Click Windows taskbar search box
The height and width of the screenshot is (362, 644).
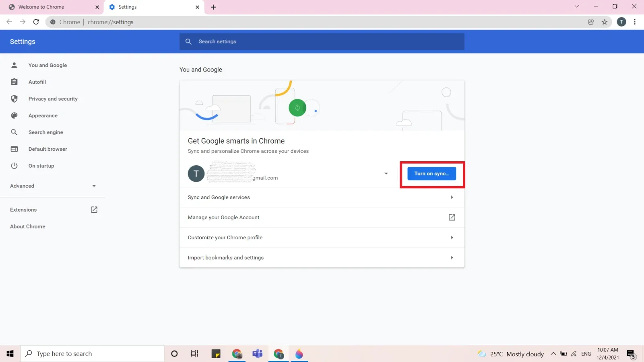92,354
